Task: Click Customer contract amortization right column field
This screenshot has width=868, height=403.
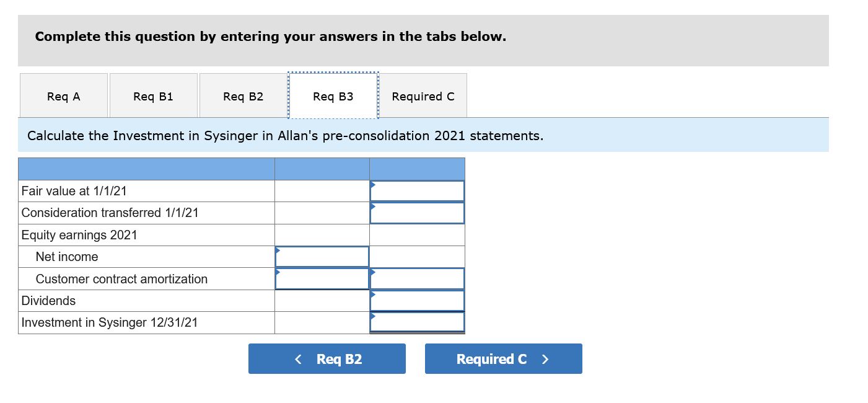Action: point(417,279)
